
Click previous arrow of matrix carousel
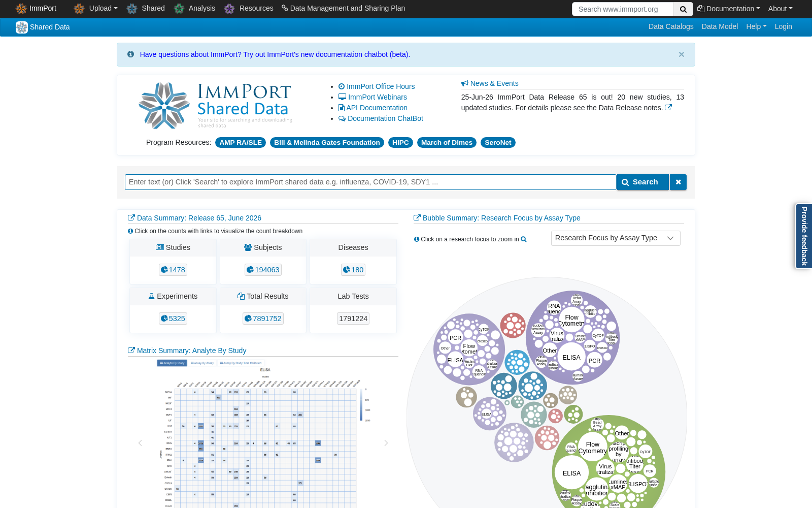point(140,443)
